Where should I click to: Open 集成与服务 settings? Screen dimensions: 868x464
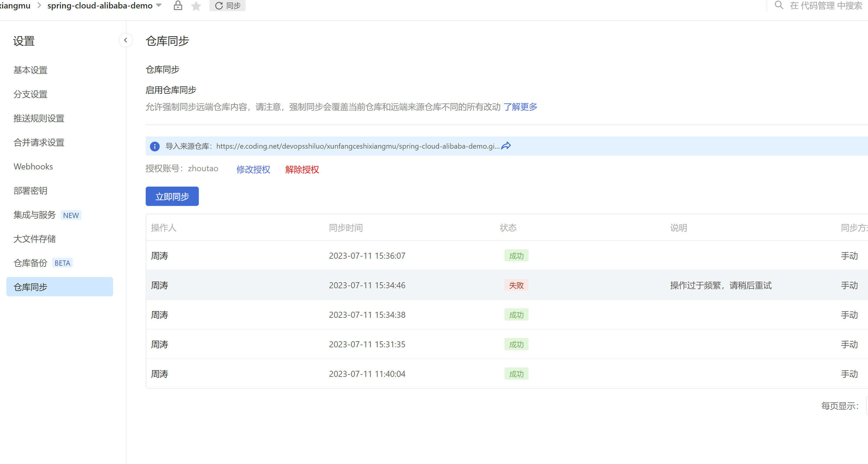[34, 215]
